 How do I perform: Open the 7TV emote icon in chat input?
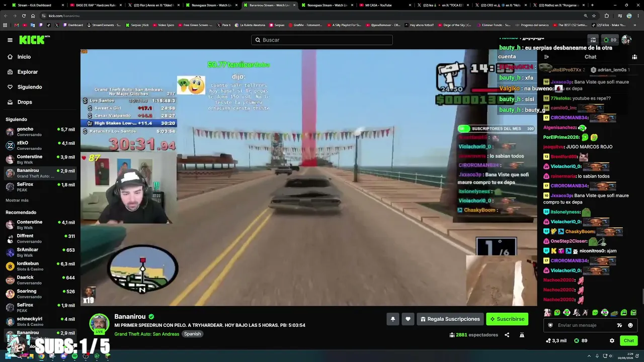619,325
